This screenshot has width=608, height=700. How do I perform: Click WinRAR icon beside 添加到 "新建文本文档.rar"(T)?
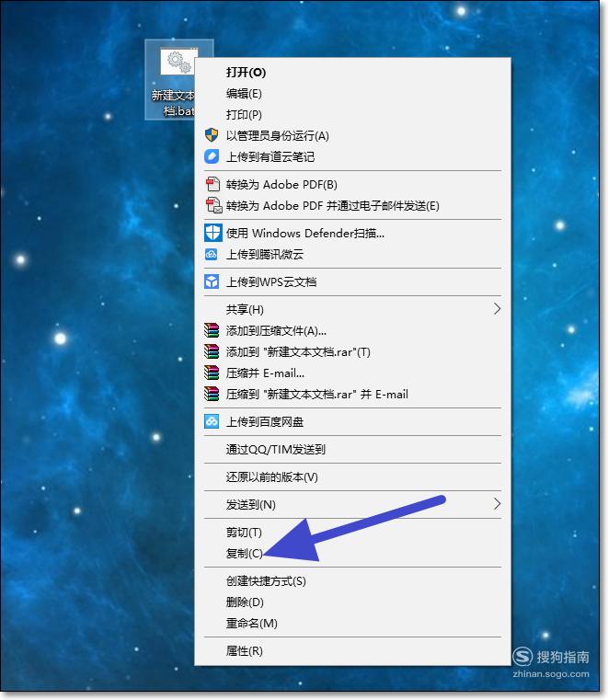click(x=212, y=351)
